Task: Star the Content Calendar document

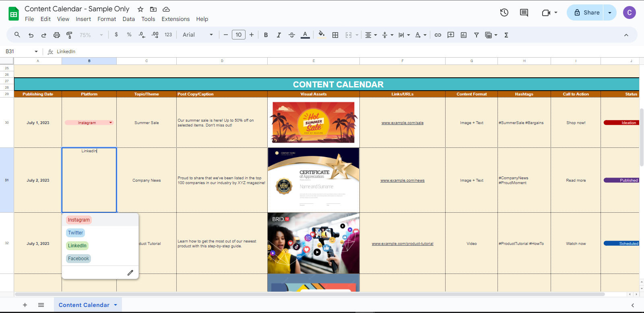Action: tap(140, 9)
